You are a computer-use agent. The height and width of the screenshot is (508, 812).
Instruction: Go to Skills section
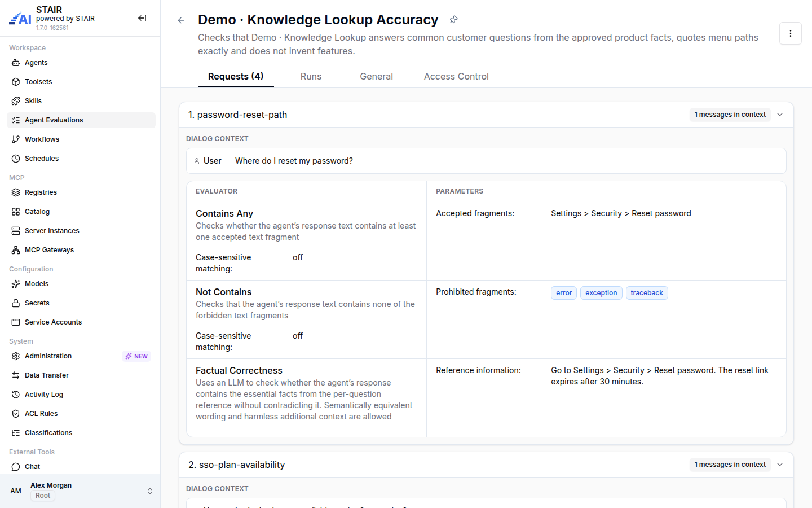81,101
